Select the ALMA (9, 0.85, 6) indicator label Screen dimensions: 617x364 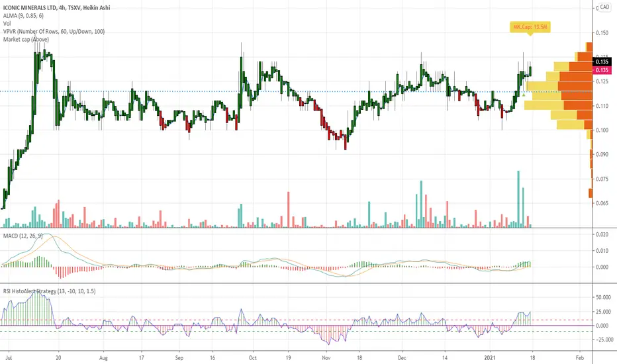(23, 16)
